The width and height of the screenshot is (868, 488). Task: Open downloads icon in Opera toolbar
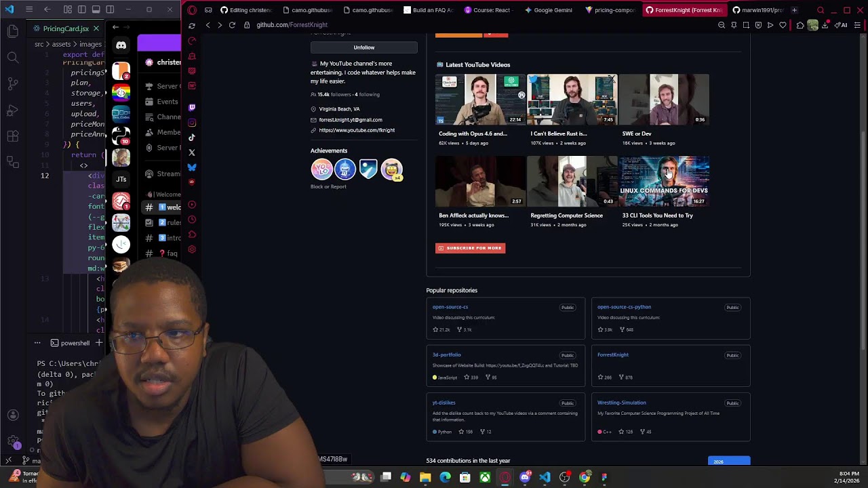pyautogui.click(x=825, y=25)
